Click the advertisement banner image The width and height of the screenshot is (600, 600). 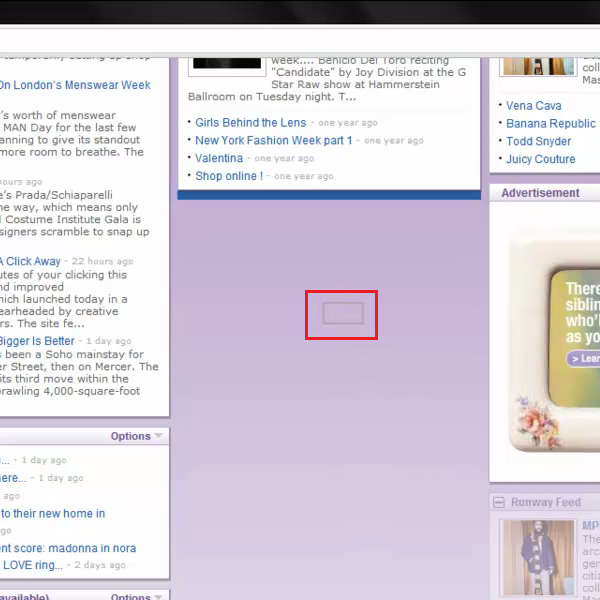pos(554,344)
